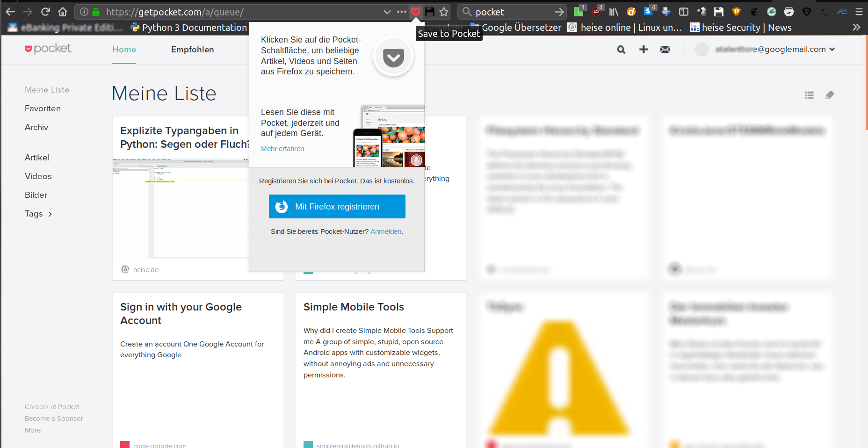The height and width of the screenshot is (448, 868).
Task: Open the Python 3 Documentation bookmark
Action: click(x=189, y=28)
